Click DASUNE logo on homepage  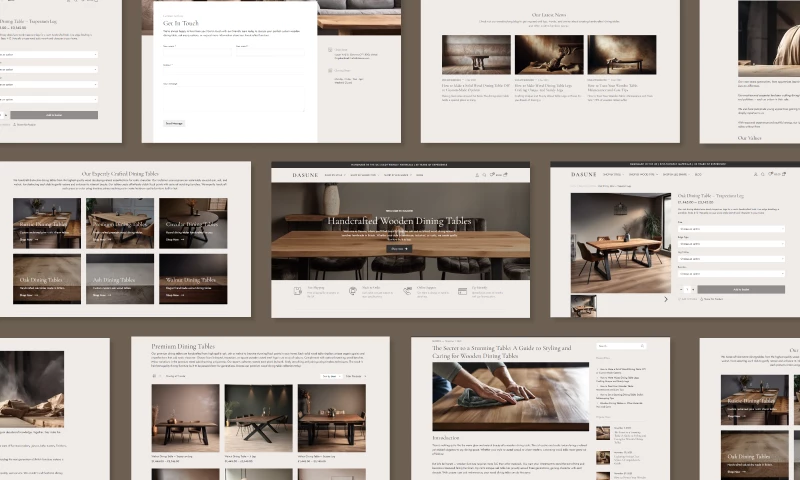(305, 175)
